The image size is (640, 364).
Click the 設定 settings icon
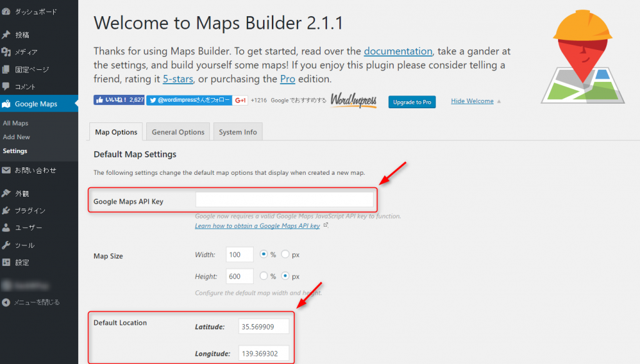point(6,262)
